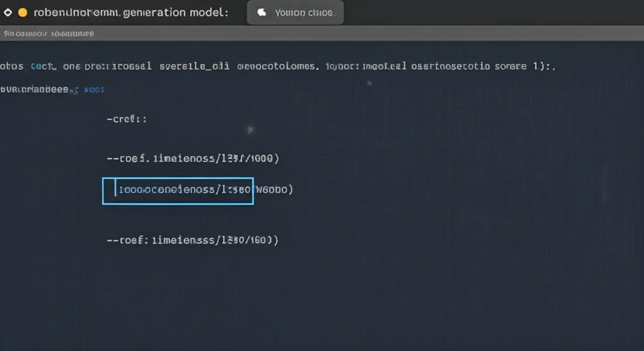Viewport: 644px width, 351px height.
Task: Click the apple icon in the second tab
Action: (262, 13)
